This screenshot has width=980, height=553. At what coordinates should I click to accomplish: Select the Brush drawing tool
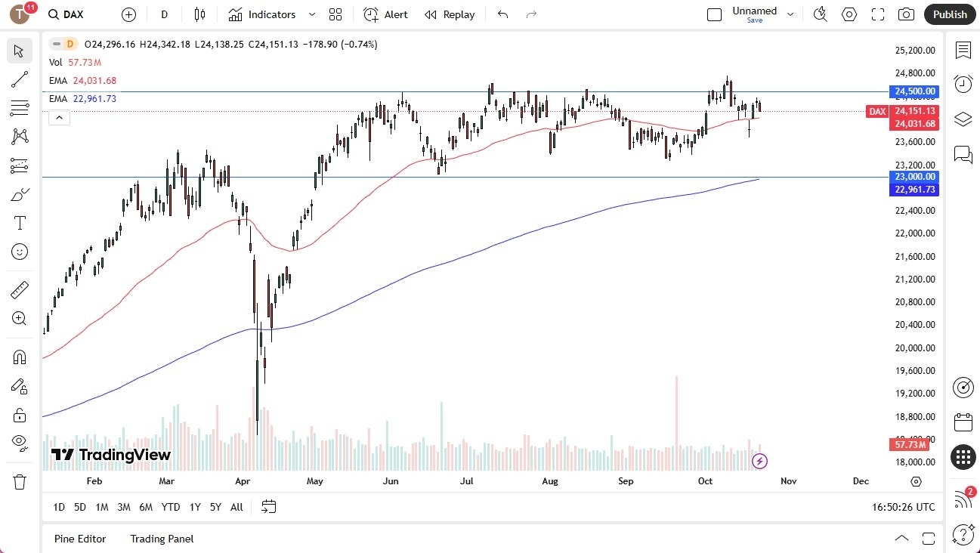tap(19, 194)
